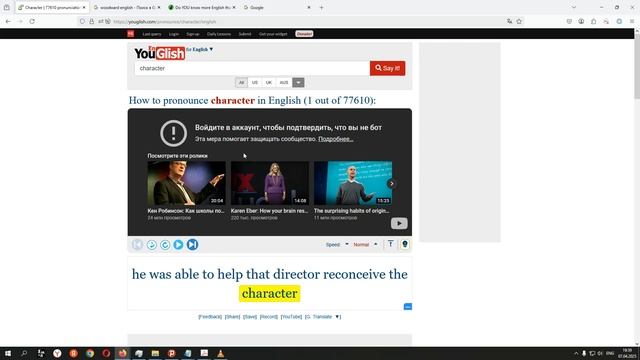Select the UK accent filter
The height and width of the screenshot is (360, 640).
(x=269, y=82)
